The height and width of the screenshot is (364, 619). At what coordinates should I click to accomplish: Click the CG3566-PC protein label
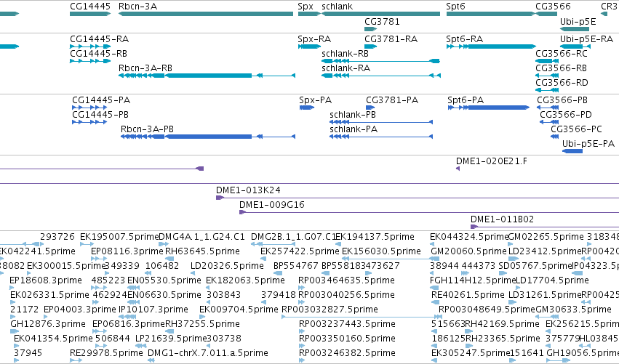click(x=576, y=129)
